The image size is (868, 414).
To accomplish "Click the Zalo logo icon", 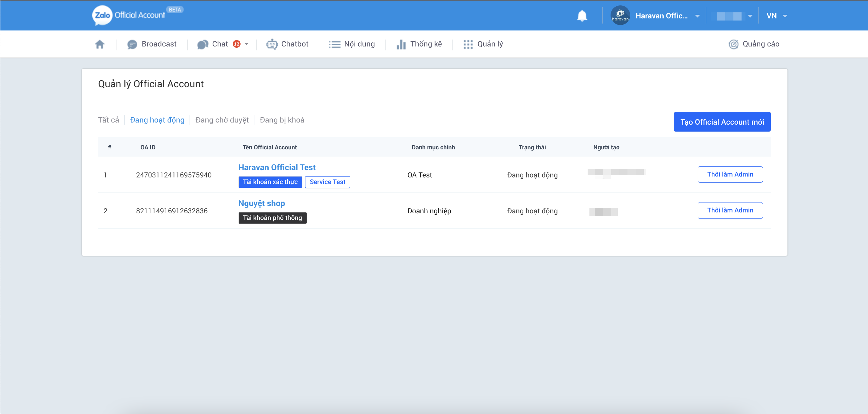I will click(x=102, y=15).
